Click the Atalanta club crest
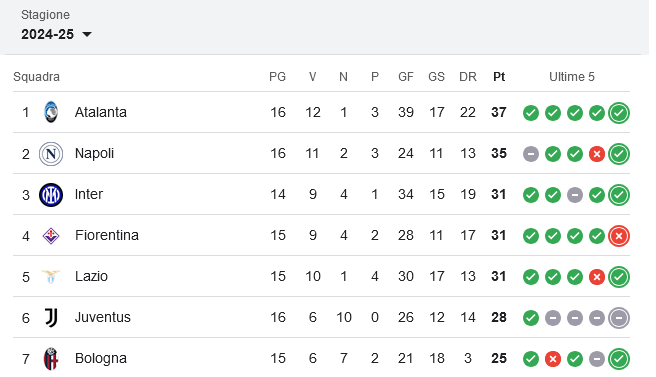This screenshot has width=656, height=377. coord(51,112)
